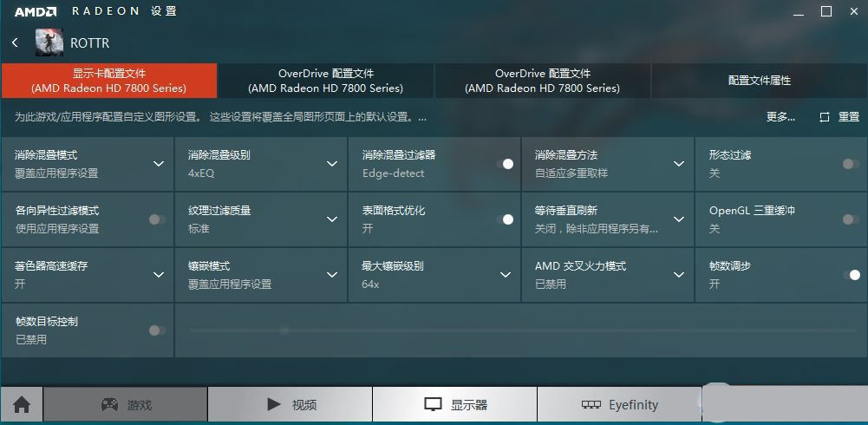Click the RADEON 设置 title text

(124, 11)
